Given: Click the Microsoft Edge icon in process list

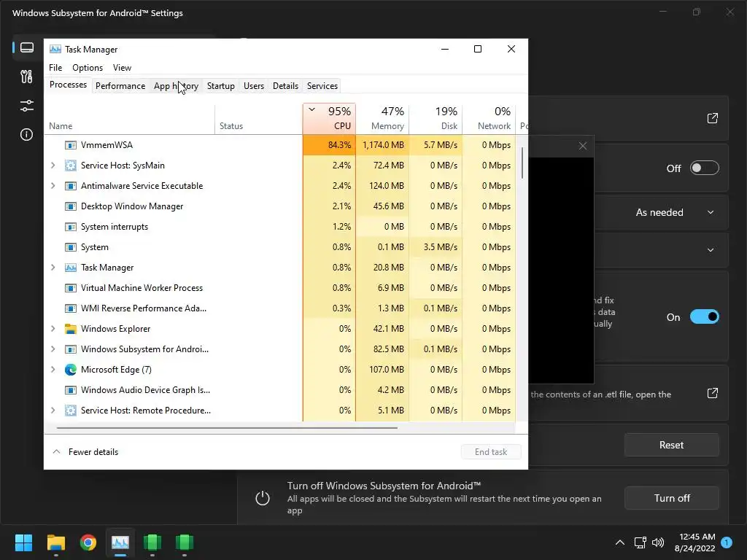Looking at the screenshot, I should point(71,370).
